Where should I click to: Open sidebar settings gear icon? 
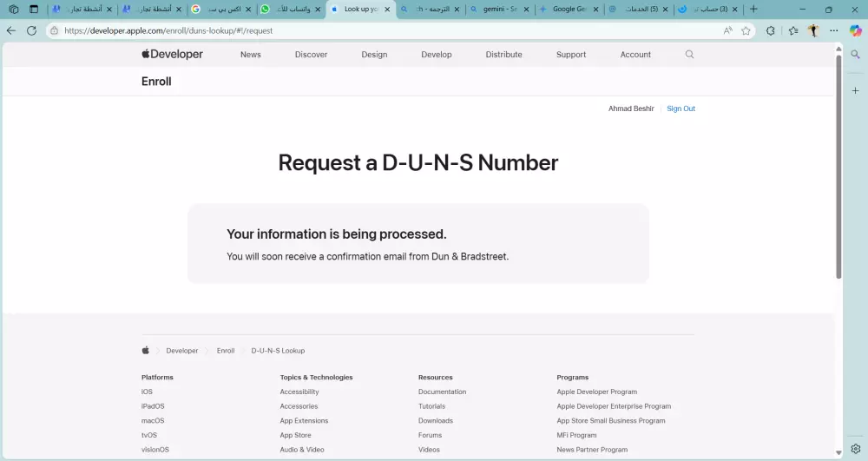855,449
